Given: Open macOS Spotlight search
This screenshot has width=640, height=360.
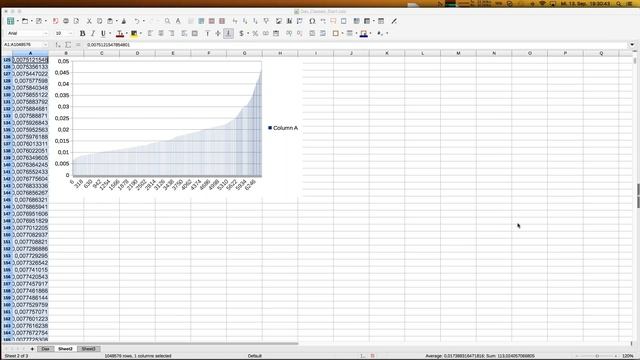Looking at the screenshot, I should pos(619,4).
